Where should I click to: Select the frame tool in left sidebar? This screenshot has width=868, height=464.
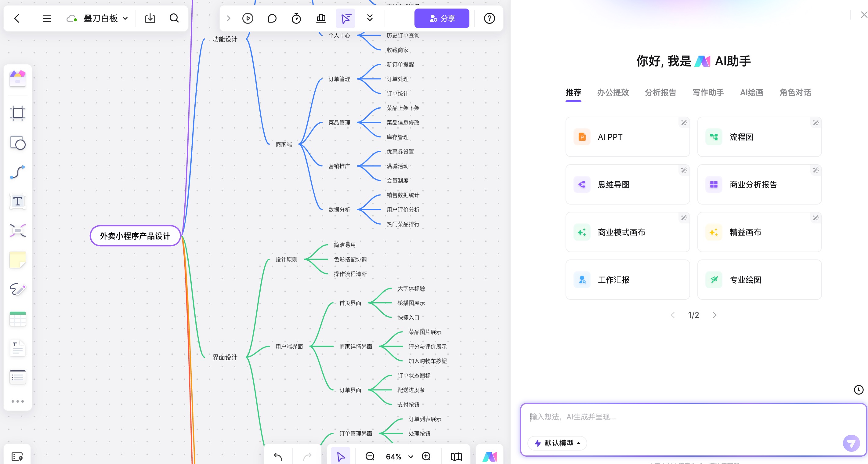(x=17, y=113)
